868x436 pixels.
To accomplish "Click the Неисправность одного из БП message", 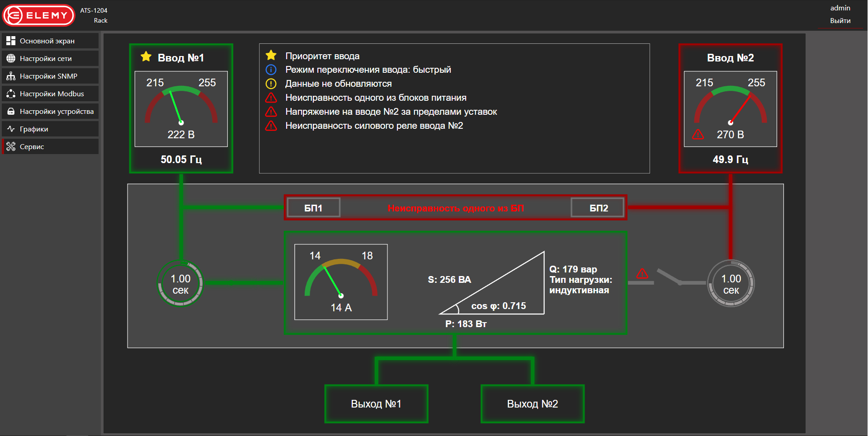I will click(456, 208).
